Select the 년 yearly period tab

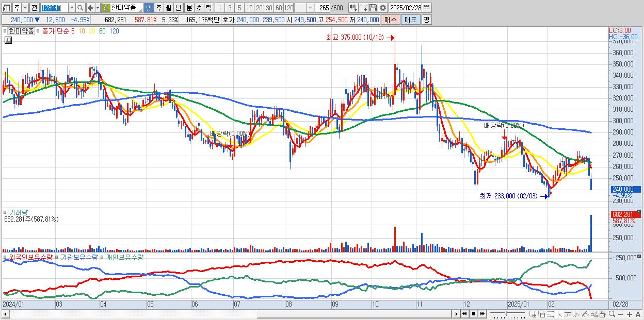tap(178, 8)
